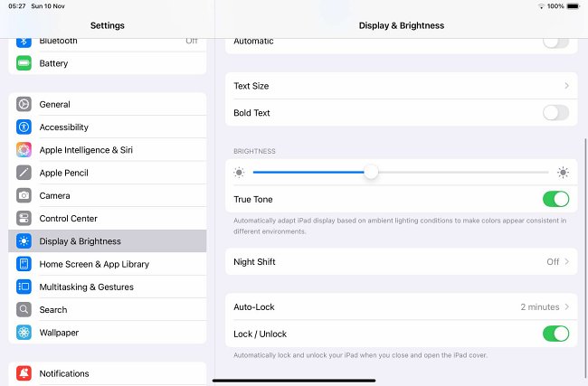The width and height of the screenshot is (588, 386).
Task: Open the Wallpaper settings item
Action: coord(108,333)
